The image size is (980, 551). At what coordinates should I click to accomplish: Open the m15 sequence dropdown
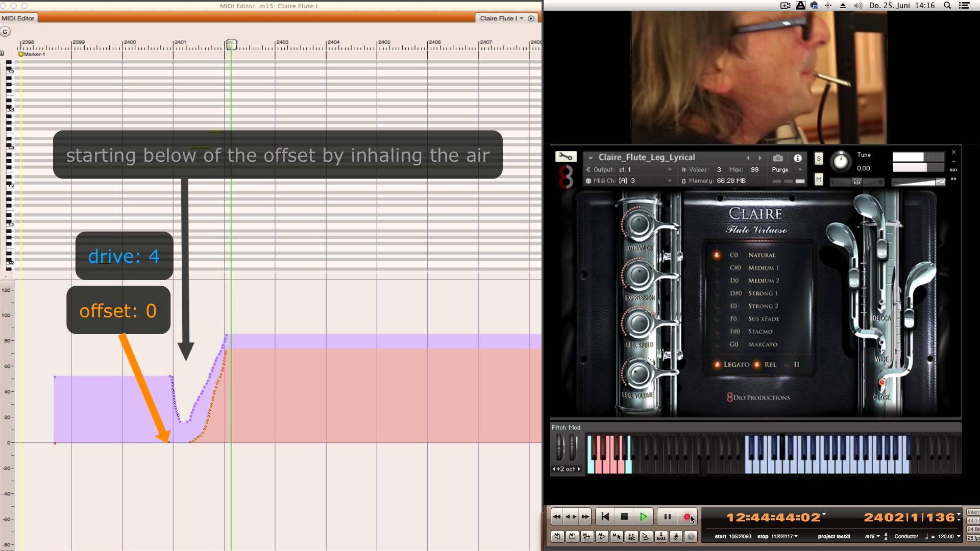[x=872, y=536]
